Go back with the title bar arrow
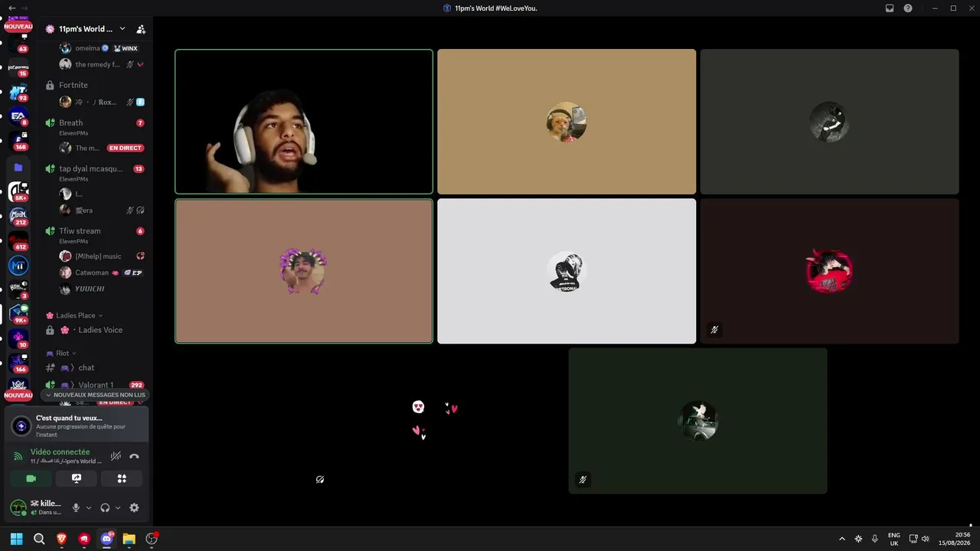The height and width of the screenshot is (551, 980). coord(11,8)
